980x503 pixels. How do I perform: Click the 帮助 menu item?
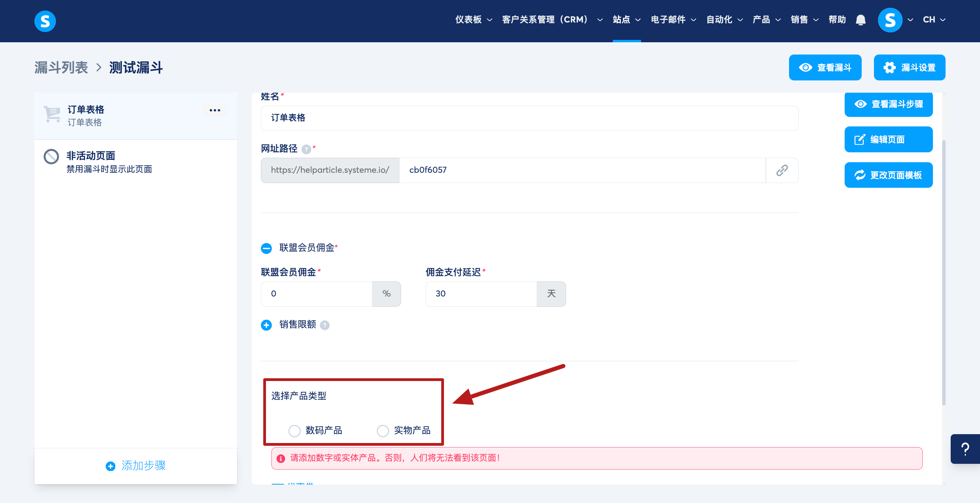[837, 20]
